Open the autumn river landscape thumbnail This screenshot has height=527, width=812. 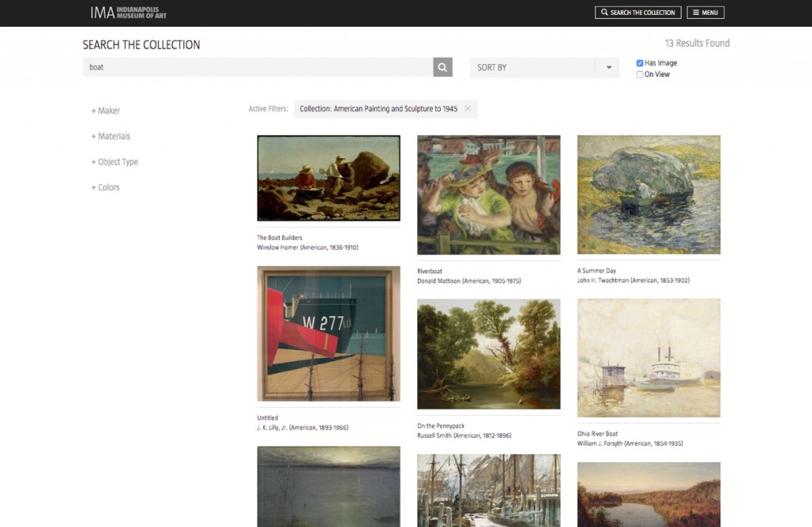tap(649, 494)
